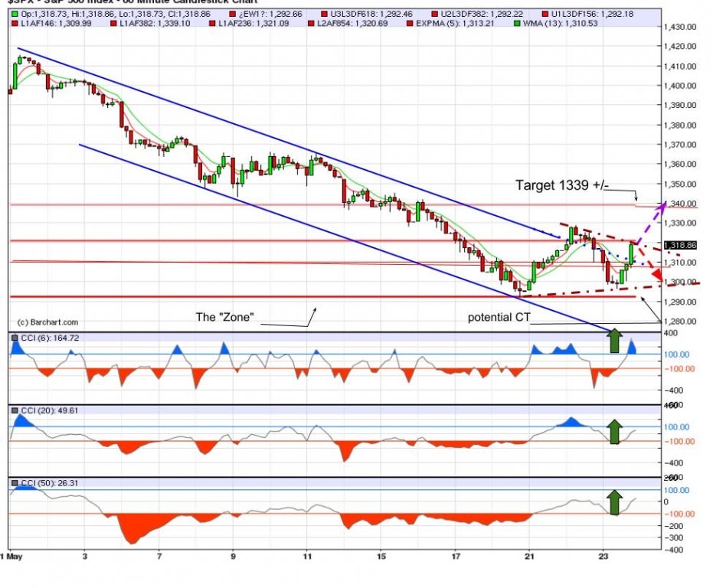The height and width of the screenshot is (588, 713).
Task: Click the 'potential CT' annotation text
Action: click(x=499, y=317)
